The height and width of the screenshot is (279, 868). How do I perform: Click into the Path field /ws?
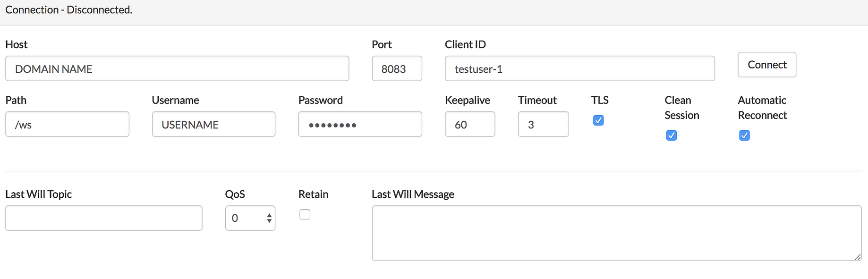click(67, 124)
